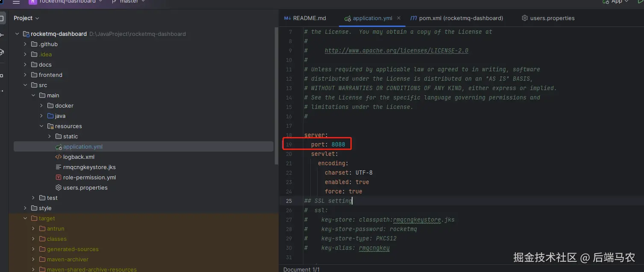Click the '## SSL setting' comment line
The width and height of the screenshot is (644, 272).
tap(328, 201)
